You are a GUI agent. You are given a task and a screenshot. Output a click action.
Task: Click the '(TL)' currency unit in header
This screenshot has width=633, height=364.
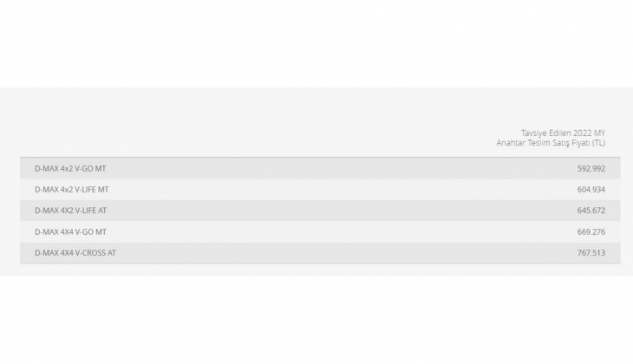(598, 142)
